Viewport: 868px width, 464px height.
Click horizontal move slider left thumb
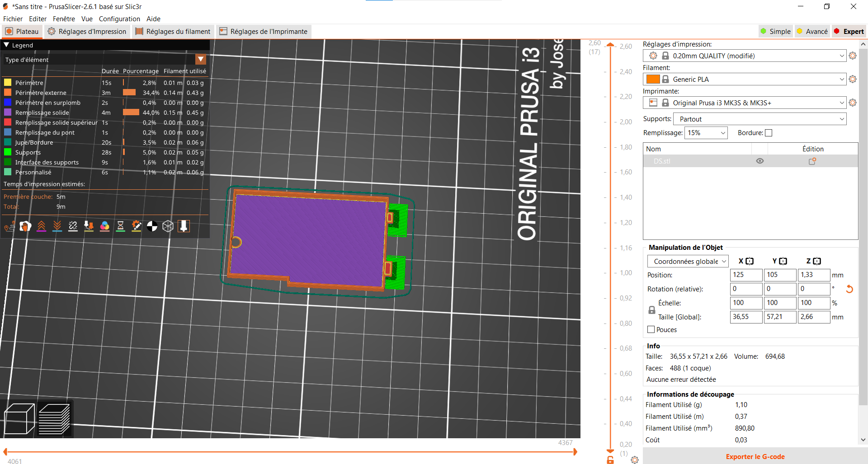point(5,452)
